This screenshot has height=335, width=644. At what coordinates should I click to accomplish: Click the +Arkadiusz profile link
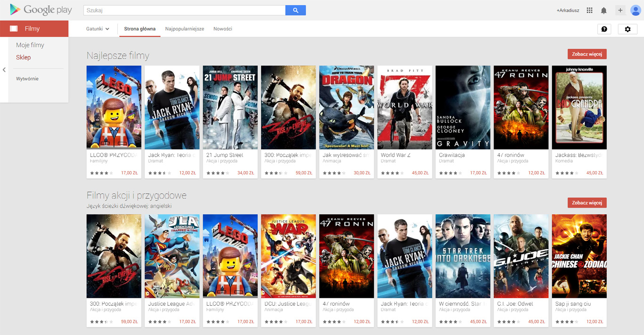(x=568, y=10)
